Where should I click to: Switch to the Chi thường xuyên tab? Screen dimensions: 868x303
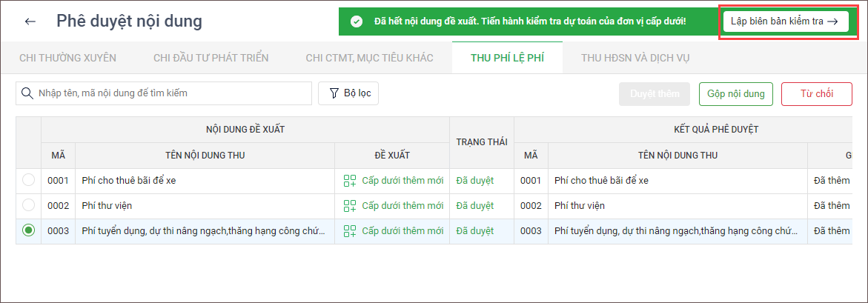[x=67, y=58]
